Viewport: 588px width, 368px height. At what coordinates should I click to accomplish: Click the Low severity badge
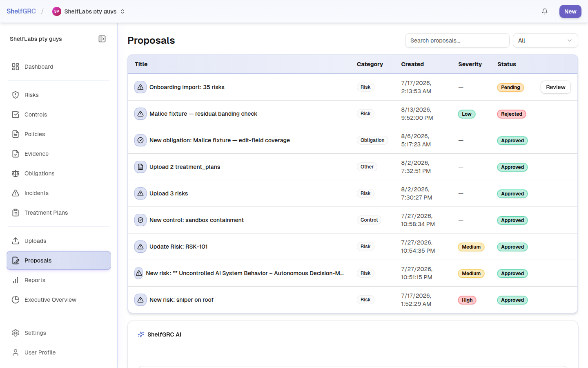pos(466,114)
